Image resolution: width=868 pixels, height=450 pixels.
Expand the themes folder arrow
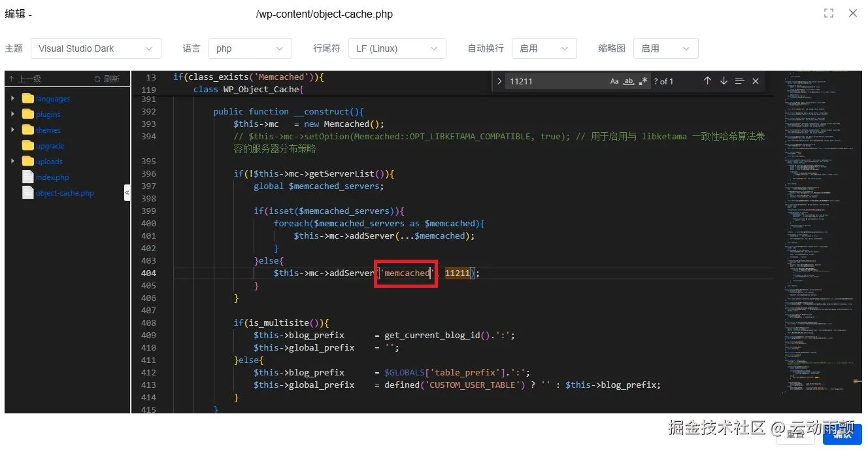coord(12,130)
